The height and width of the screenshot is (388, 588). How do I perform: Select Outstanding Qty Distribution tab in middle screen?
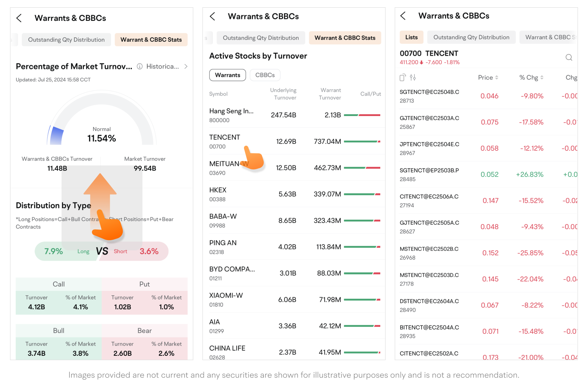point(261,38)
